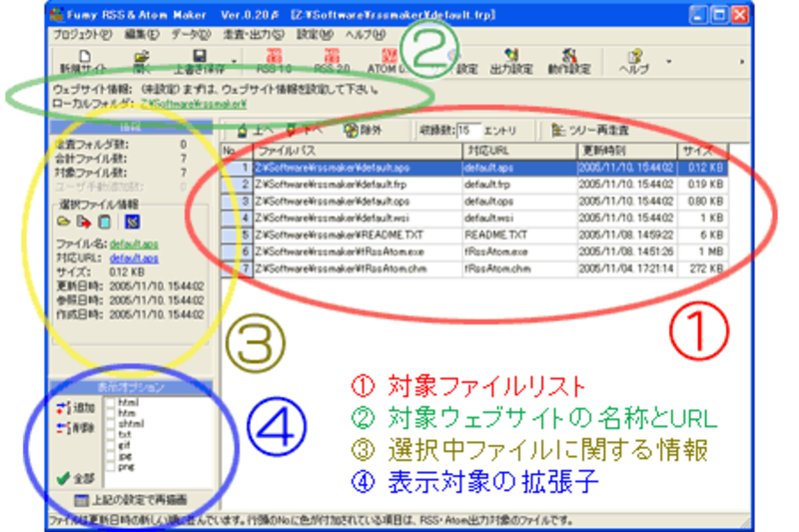The image size is (799, 532).
Task: Sort by ファイルパス column header
Action: (x=358, y=151)
